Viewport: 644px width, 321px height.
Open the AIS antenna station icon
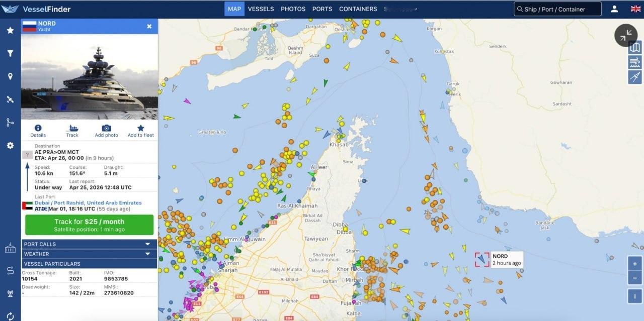(10, 294)
